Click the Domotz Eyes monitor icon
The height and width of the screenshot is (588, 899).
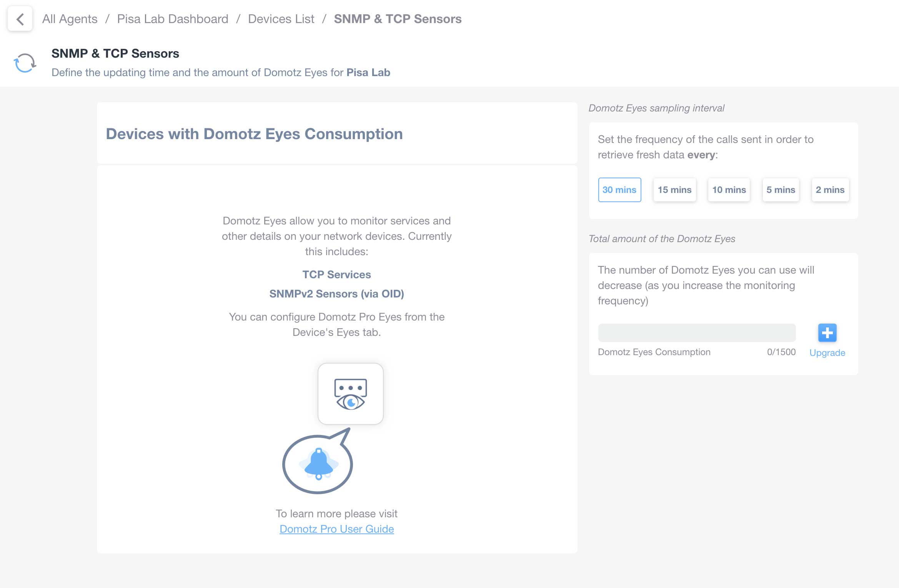coord(351,394)
